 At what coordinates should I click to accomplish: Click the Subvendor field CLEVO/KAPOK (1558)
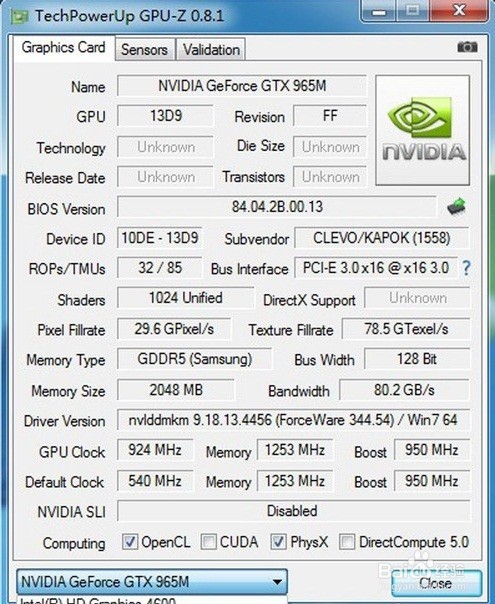[382, 238]
